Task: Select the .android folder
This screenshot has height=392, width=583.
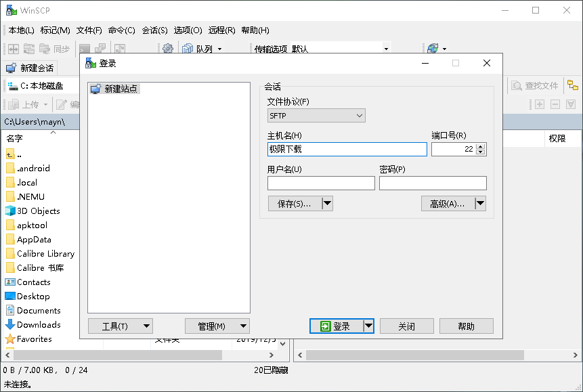Action: point(28,168)
